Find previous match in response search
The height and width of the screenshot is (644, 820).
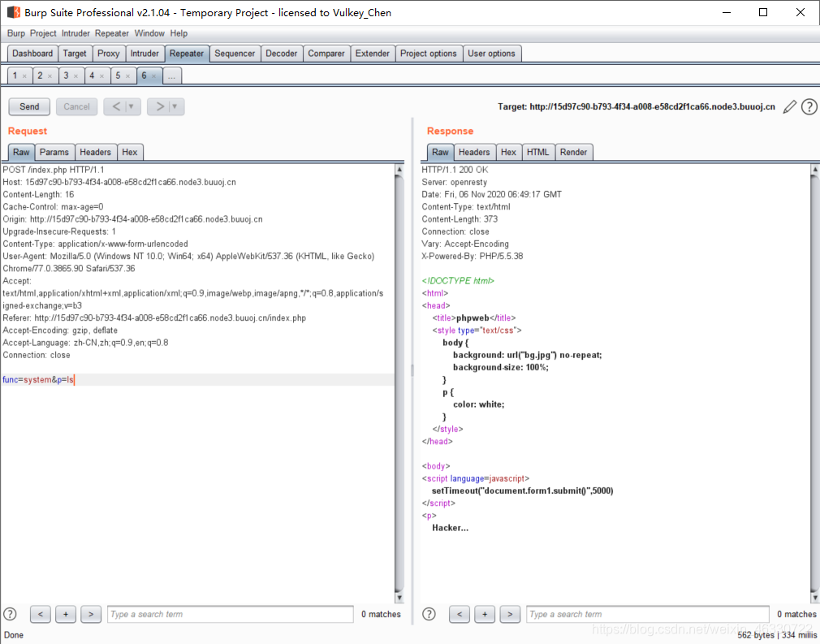tap(460, 614)
